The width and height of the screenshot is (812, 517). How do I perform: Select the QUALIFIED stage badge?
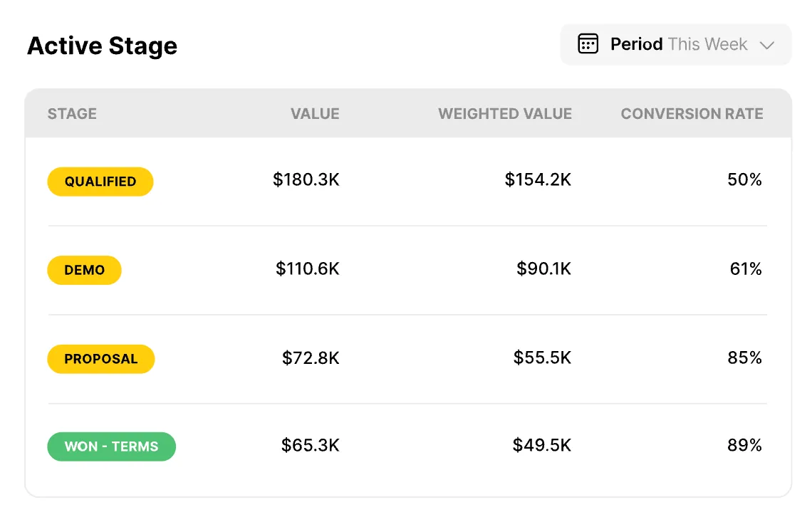click(100, 182)
